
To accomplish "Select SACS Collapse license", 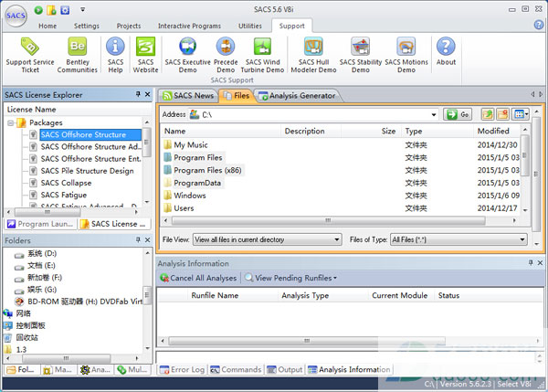I will coord(66,183).
